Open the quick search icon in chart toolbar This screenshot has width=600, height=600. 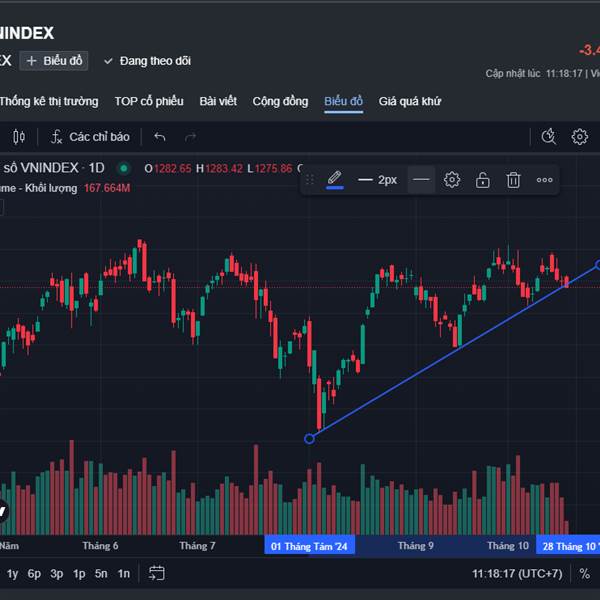pyautogui.click(x=549, y=137)
